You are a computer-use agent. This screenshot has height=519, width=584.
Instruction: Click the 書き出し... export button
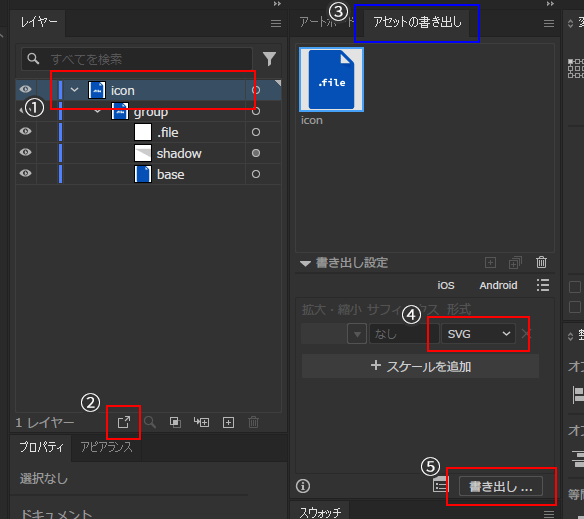pyautogui.click(x=501, y=486)
